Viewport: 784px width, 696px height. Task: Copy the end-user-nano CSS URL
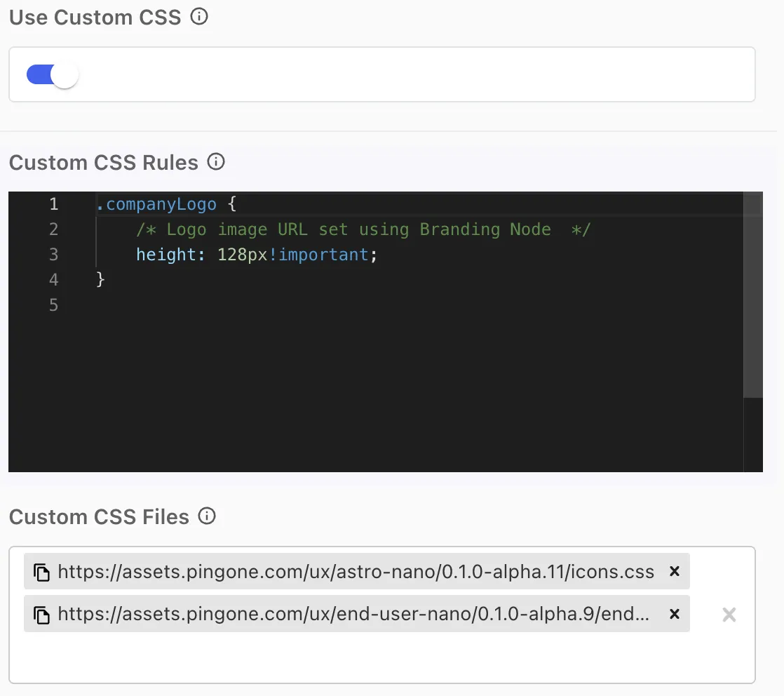(41, 615)
